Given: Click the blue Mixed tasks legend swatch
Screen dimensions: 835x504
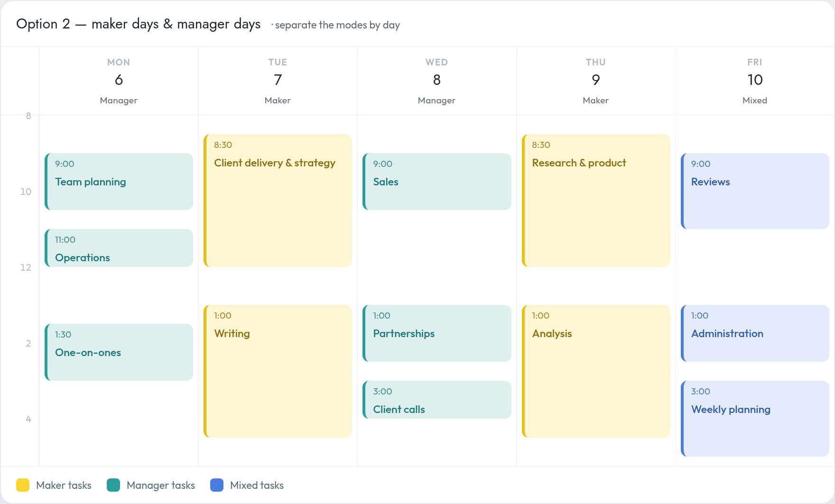Looking at the screenshot, I should (x=217, y=485).
